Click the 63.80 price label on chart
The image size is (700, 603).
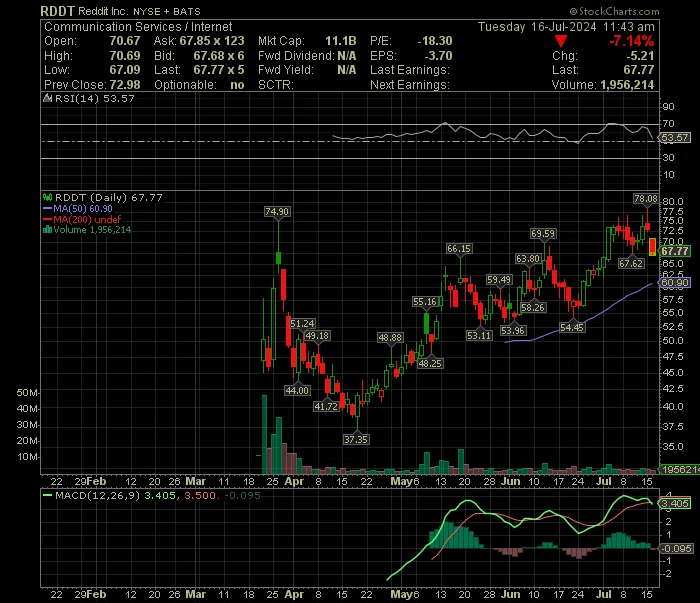tap(528, 258)
